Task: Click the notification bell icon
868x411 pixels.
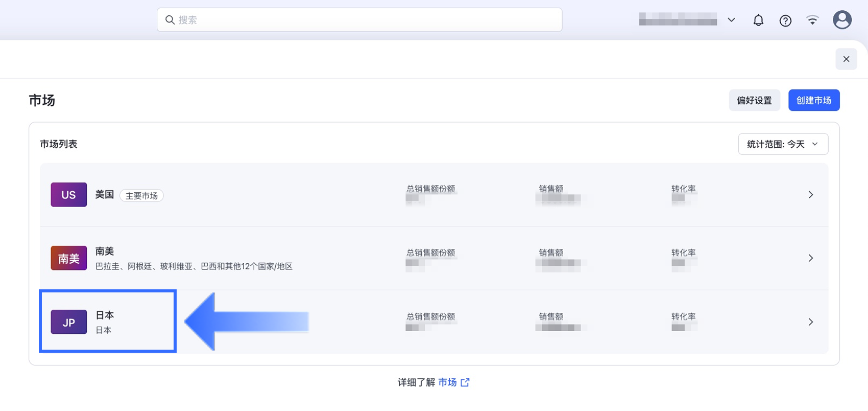Action: [x=758, y=20]
